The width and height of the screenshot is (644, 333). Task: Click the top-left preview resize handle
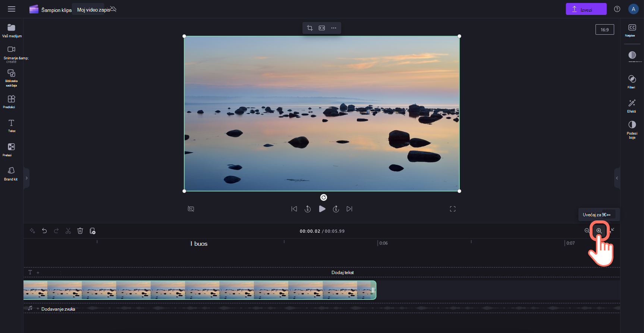pos(184,36)
